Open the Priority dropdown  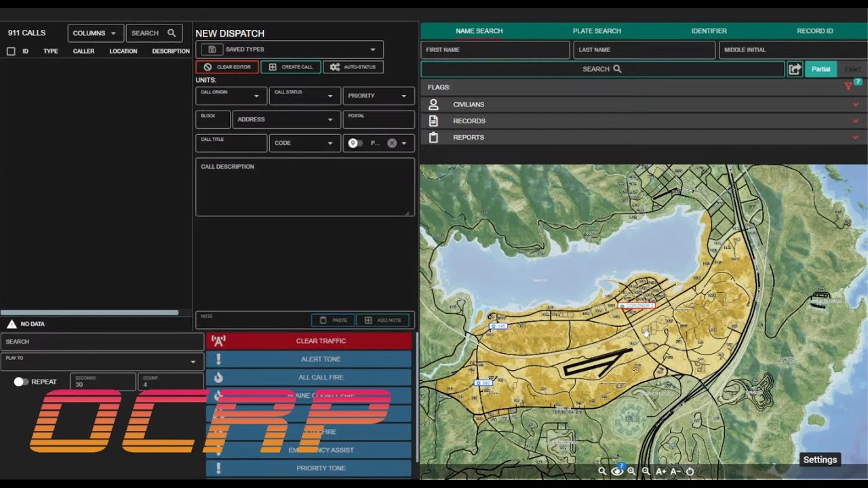pos(378,96)
